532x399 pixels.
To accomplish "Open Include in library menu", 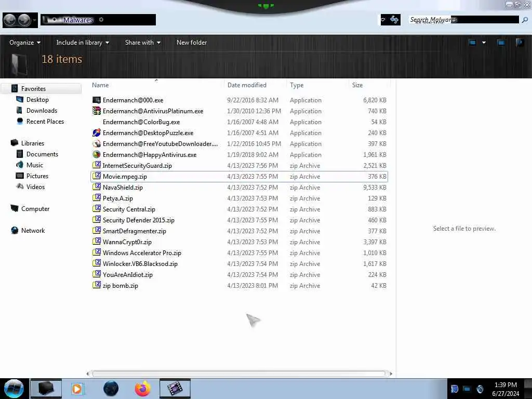I will click(x=83, y=43).
